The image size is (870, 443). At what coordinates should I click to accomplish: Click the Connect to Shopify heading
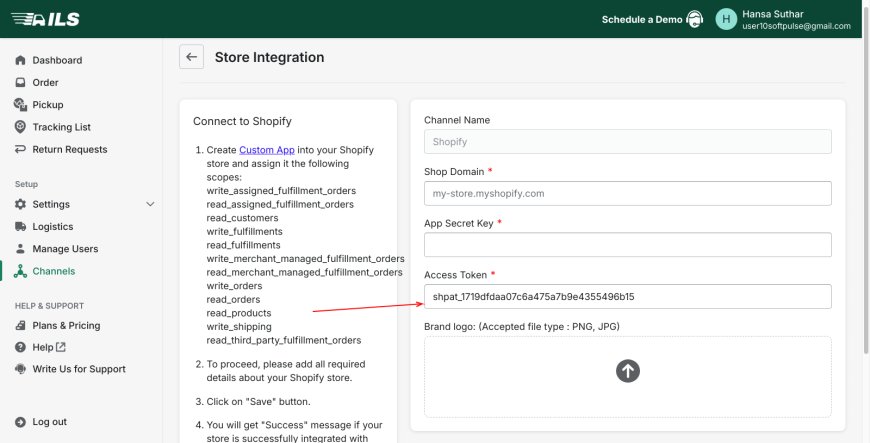242,121
